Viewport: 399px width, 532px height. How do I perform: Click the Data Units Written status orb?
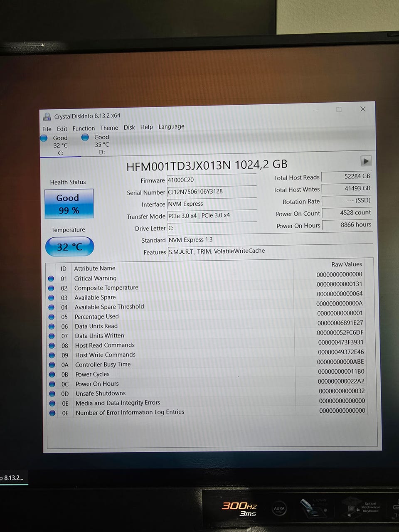(52, 336)
